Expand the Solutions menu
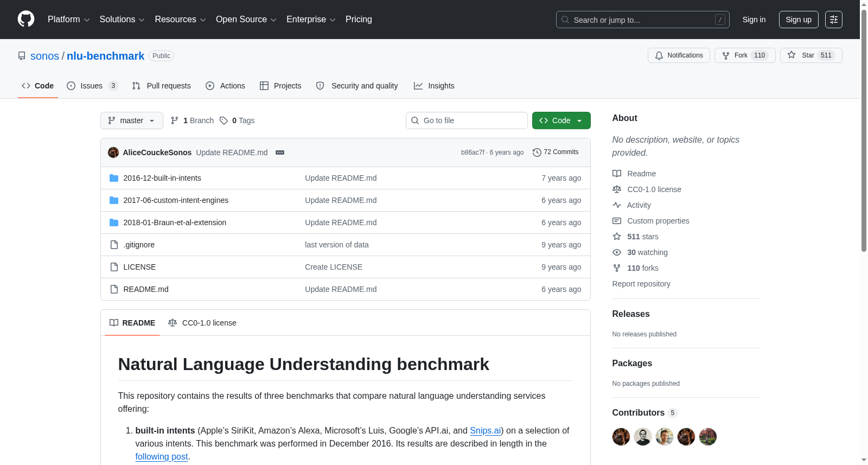868x465 pixels. click(x=122, y=20)
